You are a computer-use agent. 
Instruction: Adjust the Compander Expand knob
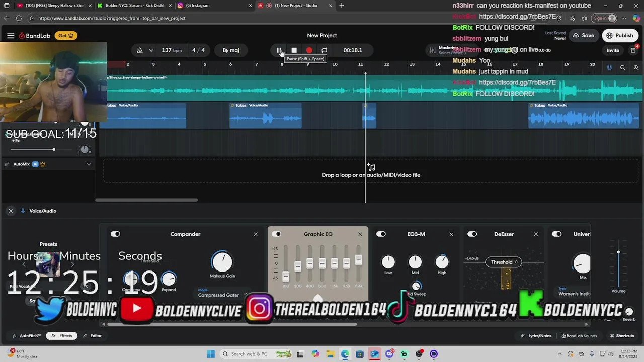pos(169,279)
